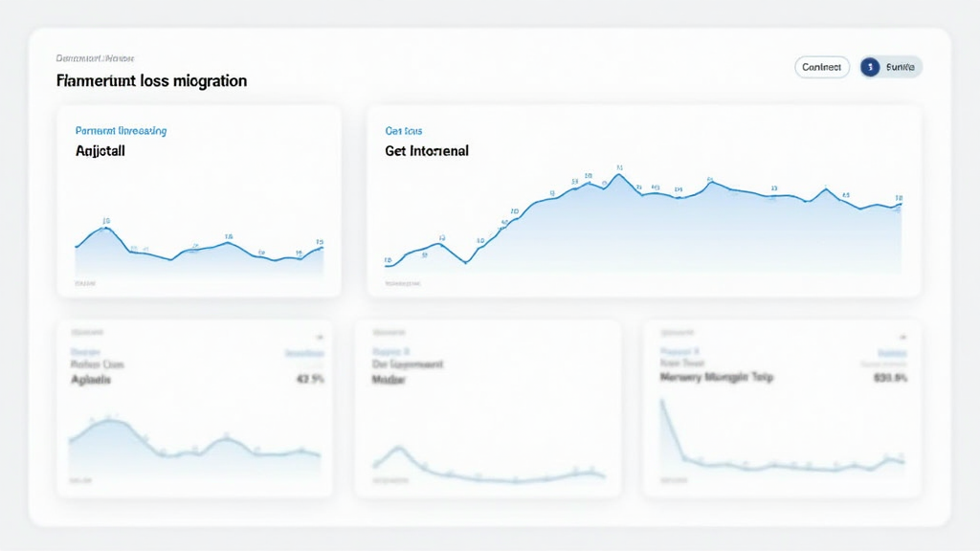Screen dimensions: 980x551
Task: Select the Get Intomenal chart title
Action: (x=426, y=151)
